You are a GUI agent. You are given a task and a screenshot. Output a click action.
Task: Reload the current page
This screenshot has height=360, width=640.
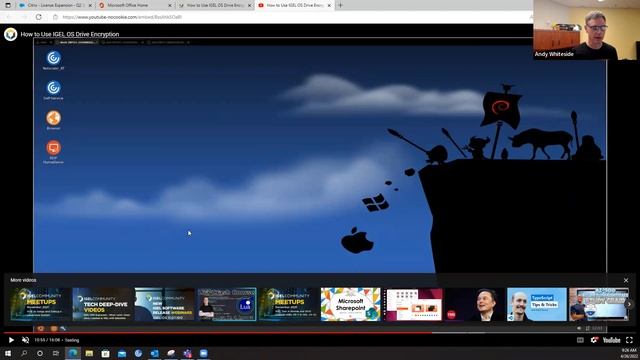[38, 17]
